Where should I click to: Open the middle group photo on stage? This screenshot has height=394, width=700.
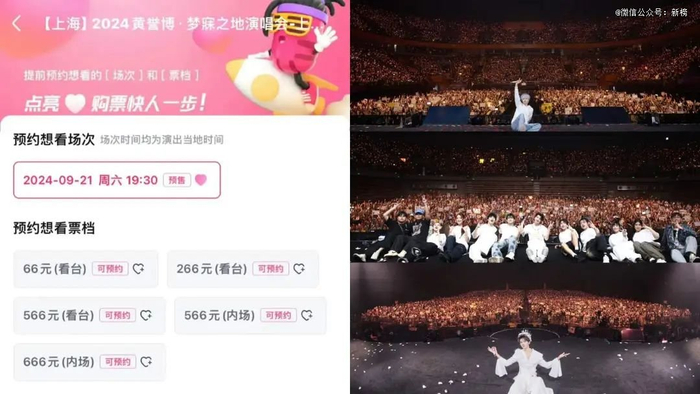(525, 197)
